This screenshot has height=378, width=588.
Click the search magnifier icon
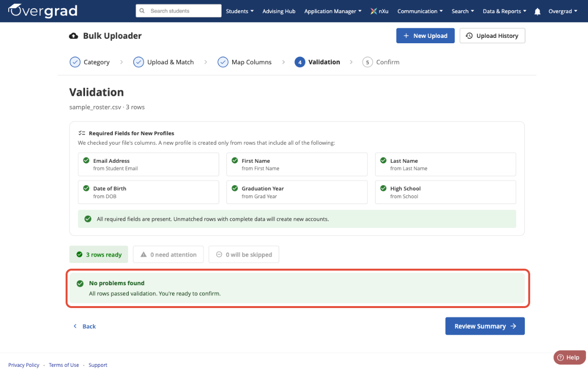click(142, 11)
